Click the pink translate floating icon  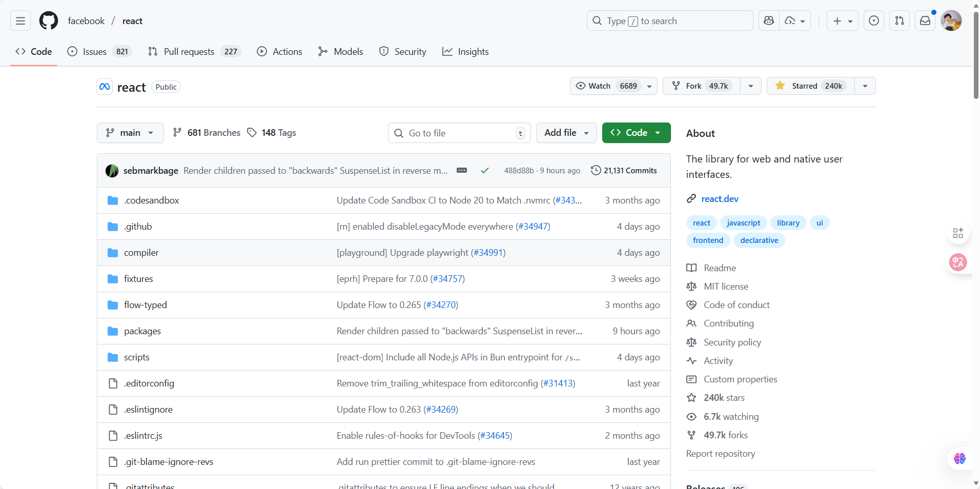[x=958, y=262]
